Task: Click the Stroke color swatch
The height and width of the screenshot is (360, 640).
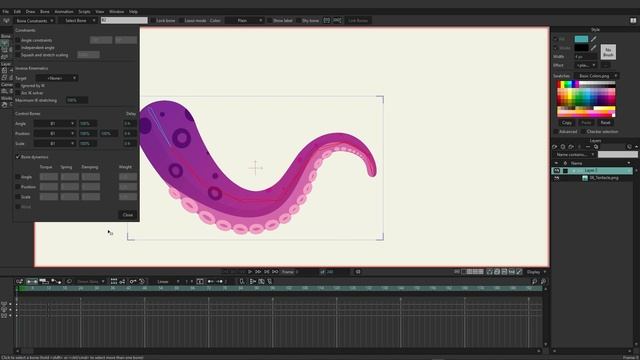Action: [581, 48]
